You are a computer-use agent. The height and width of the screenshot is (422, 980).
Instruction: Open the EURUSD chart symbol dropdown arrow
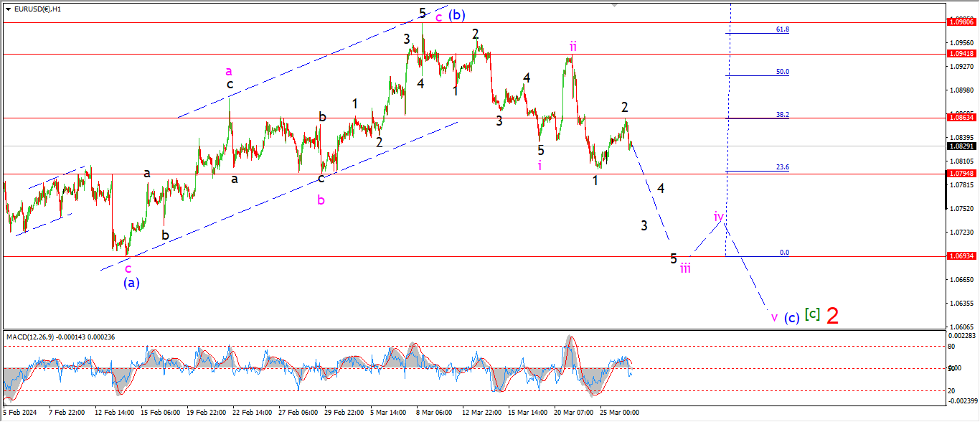point(8,9)
